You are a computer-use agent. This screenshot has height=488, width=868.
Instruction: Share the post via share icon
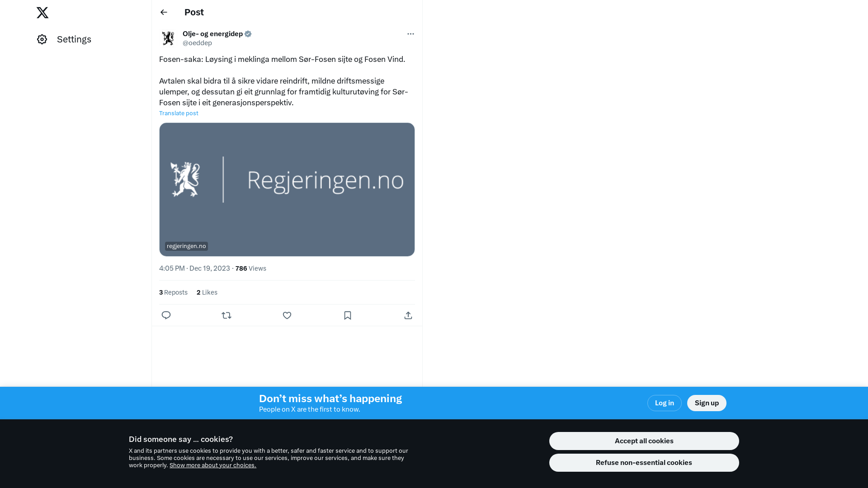(x=408, y=315)
